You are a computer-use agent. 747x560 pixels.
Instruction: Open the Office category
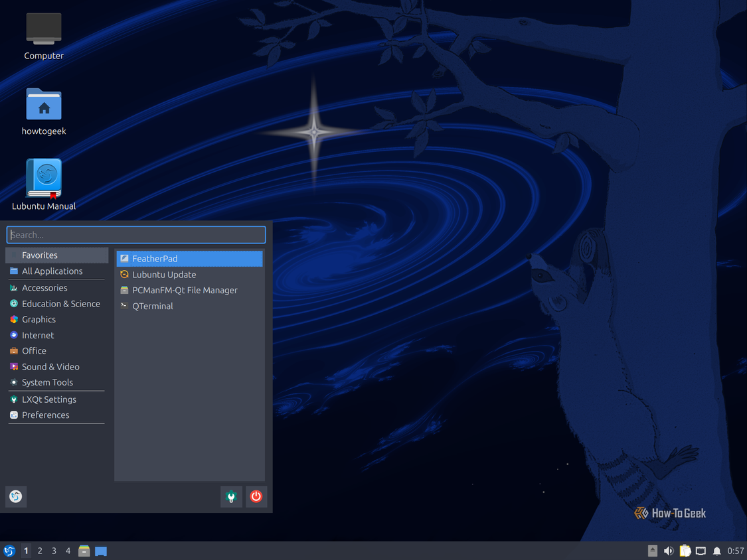(x=56, y=351)
